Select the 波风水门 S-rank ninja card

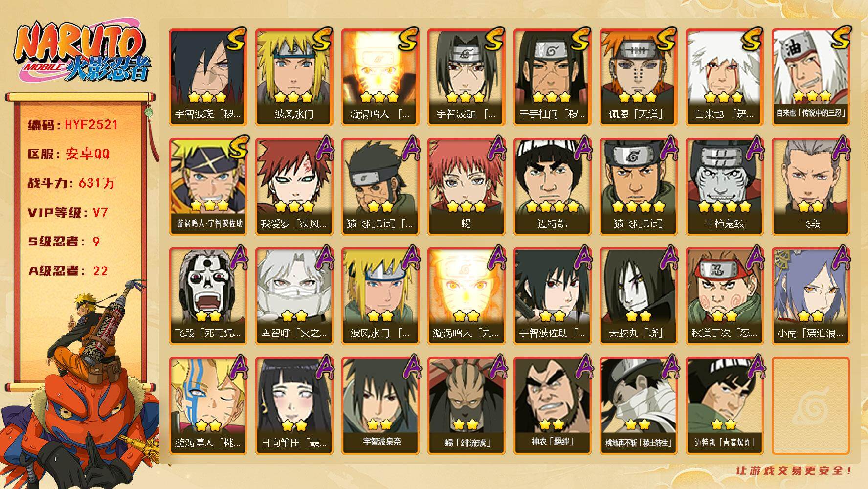point(294,77)
